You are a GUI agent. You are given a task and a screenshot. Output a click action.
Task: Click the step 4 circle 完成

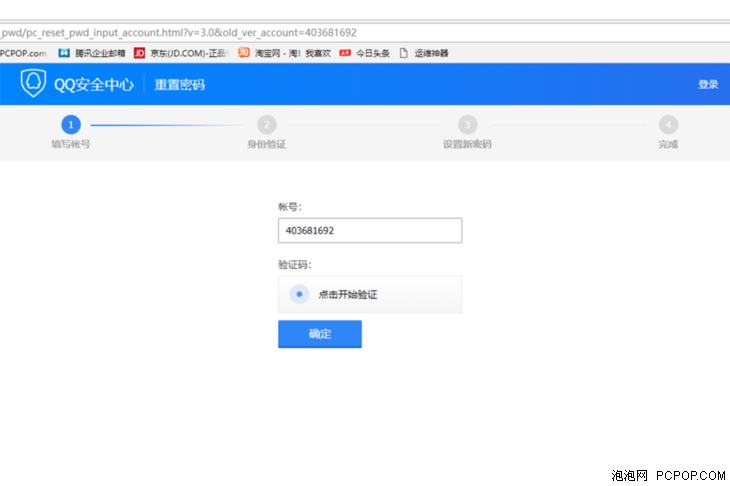668,125
